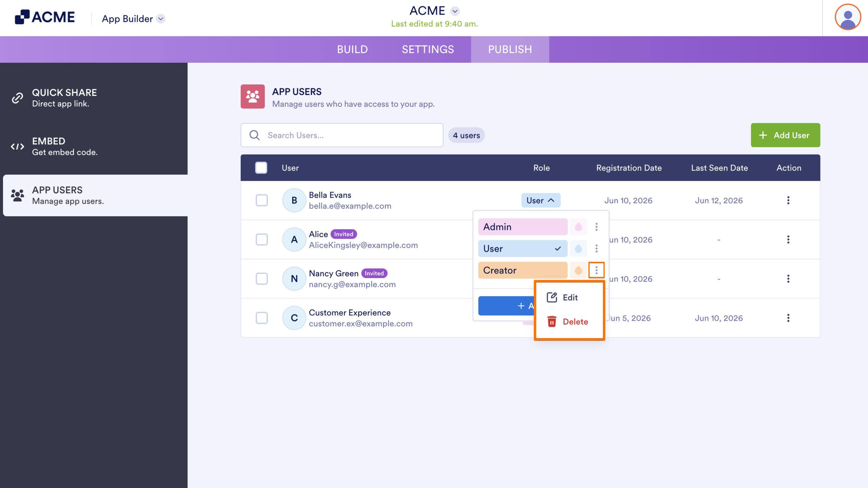The image size is (868, 488).
Task: Open action menu for Alice row
Action: point(788,239)
